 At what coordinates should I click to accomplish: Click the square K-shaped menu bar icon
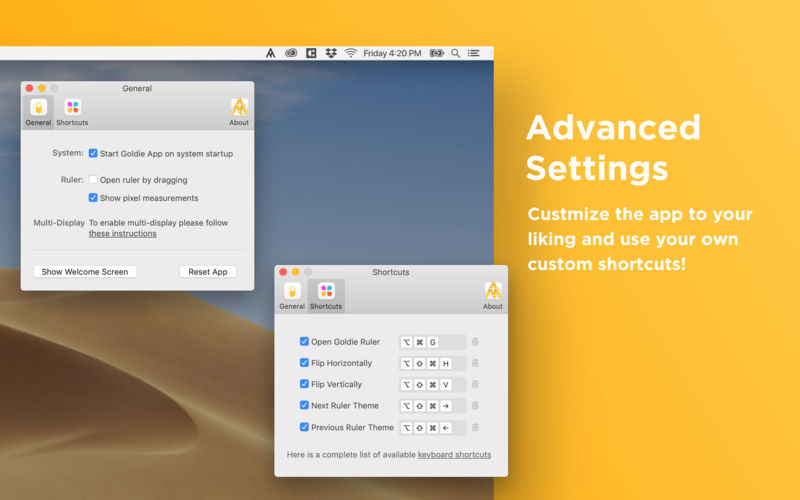[311, 53]
